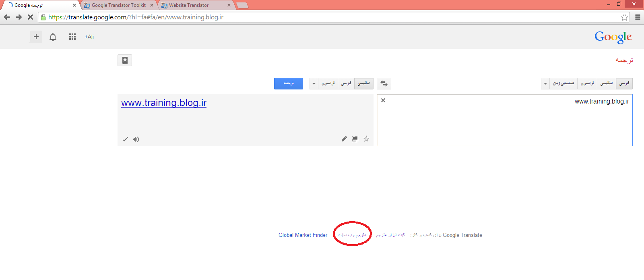Close the Website Translator tab

click(229, 5)
